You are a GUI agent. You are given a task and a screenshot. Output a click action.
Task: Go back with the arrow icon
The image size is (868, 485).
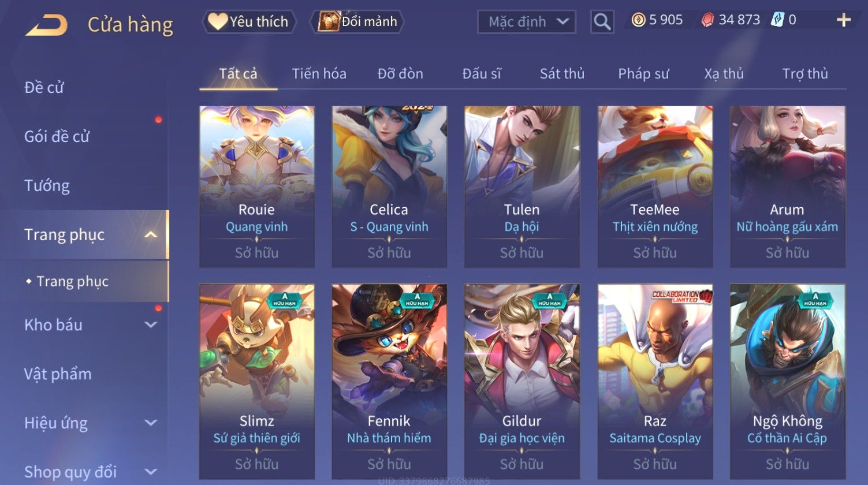click(46, 25)
